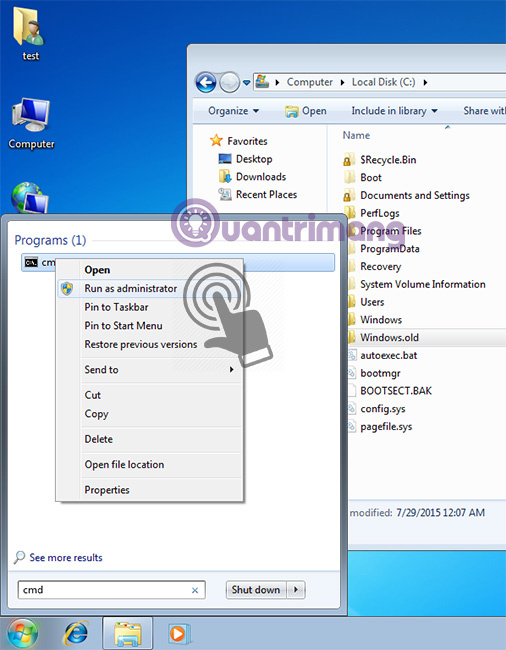Click the Windows Start orb

(22, 633)
